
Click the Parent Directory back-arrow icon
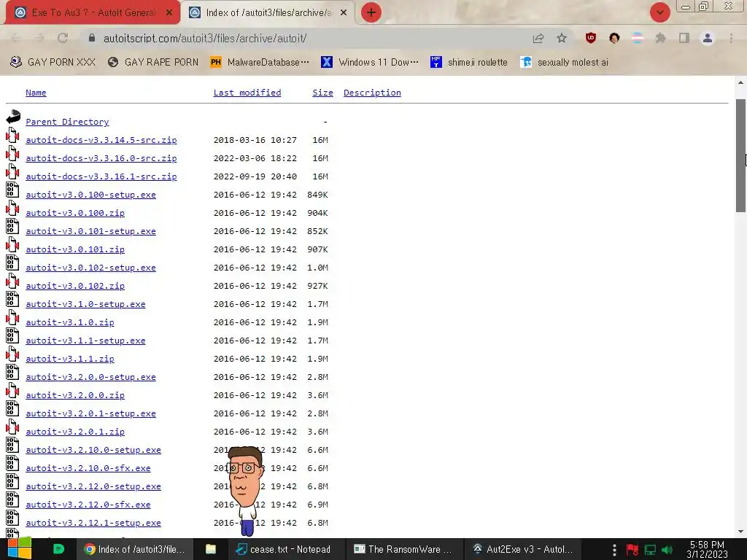pos(13,117)
